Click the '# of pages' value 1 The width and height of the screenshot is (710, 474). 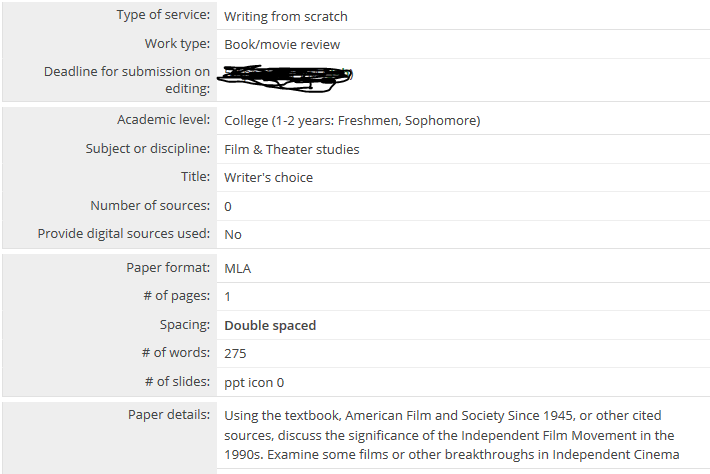pos(227,297)
